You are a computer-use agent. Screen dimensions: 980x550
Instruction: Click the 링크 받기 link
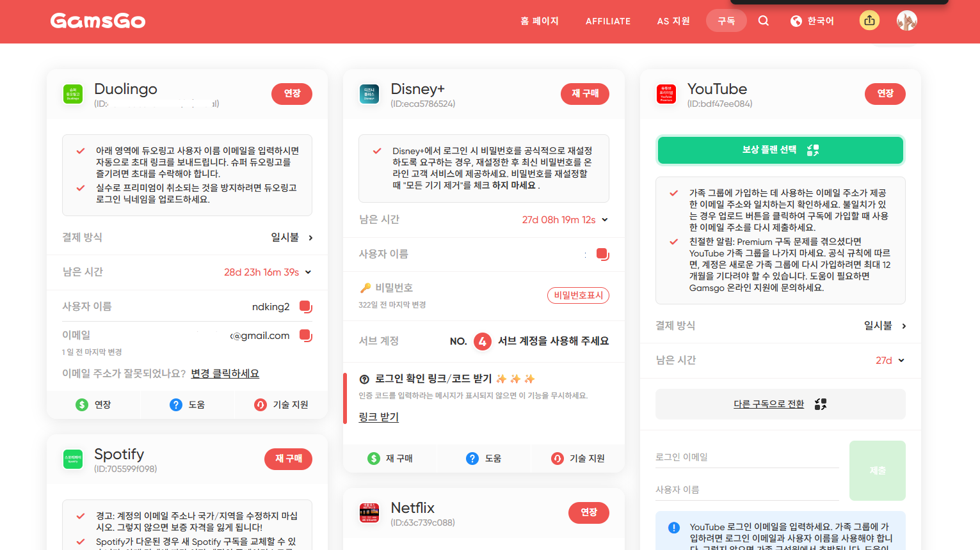point(379,417)
